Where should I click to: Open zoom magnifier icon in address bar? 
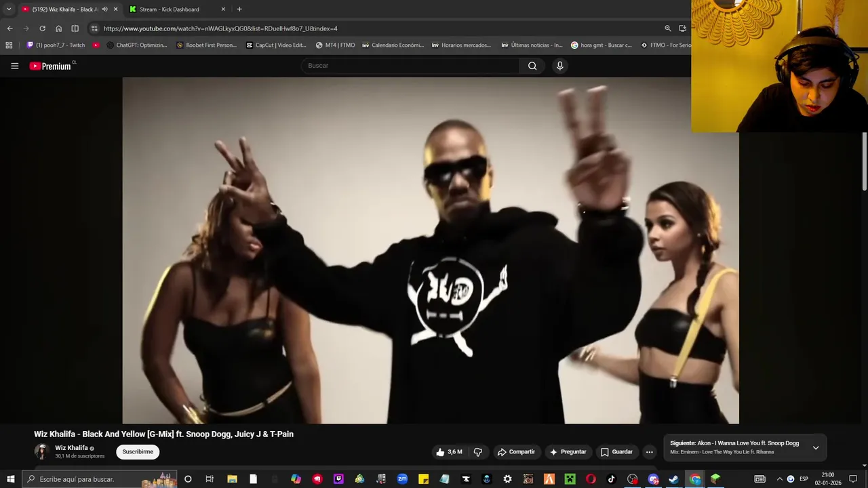tap(668, 28)
